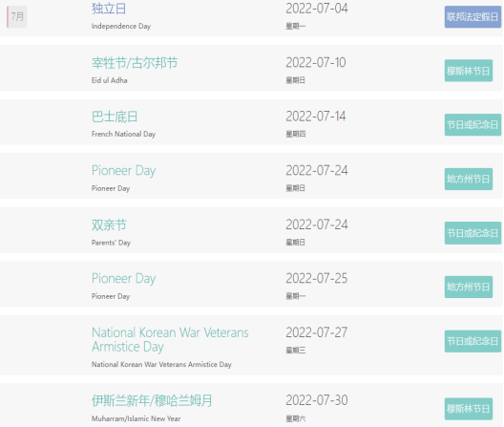
Task: Open the 独立日 Independence Day link
Action: pyautogui.click(x=109, y=9)
